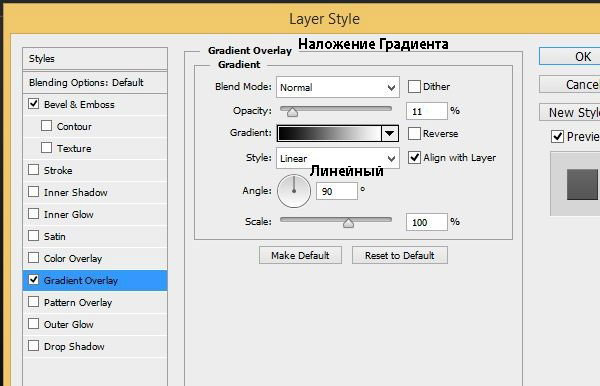Toggle the Preview checkbox

coord(557,136)
